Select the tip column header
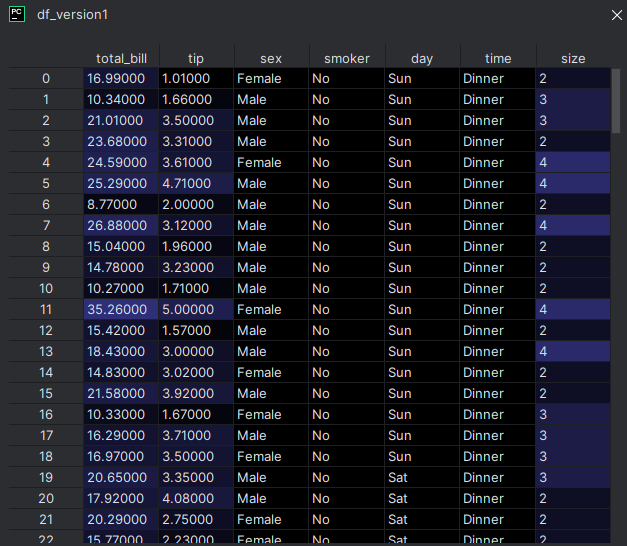The height and width of the screenshot is (546, 627). click(x=196, y=58)
